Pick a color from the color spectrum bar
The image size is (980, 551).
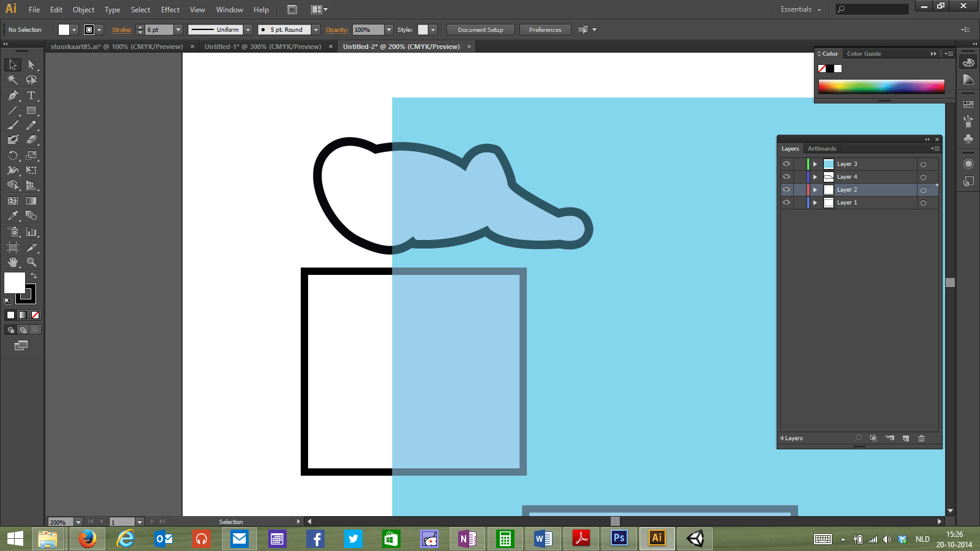coord(882,87)
